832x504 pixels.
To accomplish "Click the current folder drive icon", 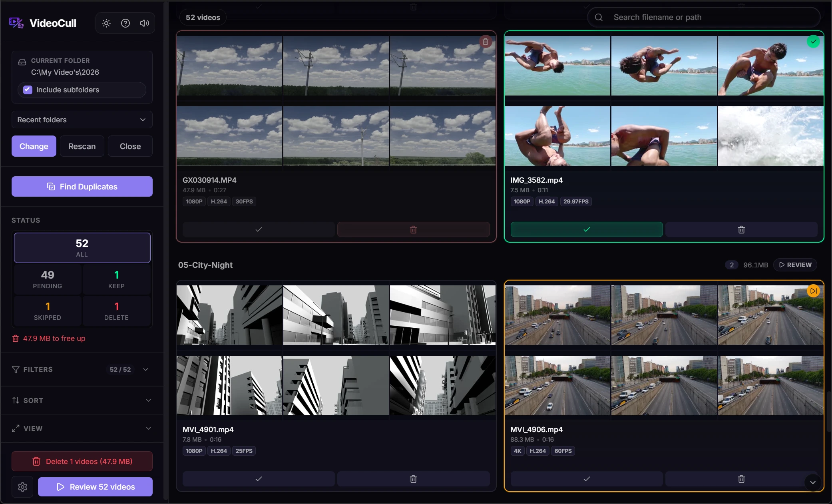I will 22,62.
